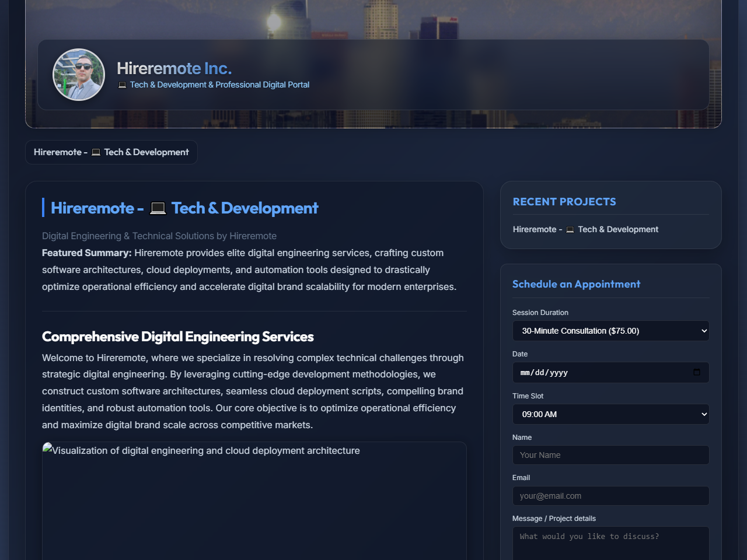Click the laptop emoji in Recent Projects link
The image size is (747, 560).
click(570, 230)
